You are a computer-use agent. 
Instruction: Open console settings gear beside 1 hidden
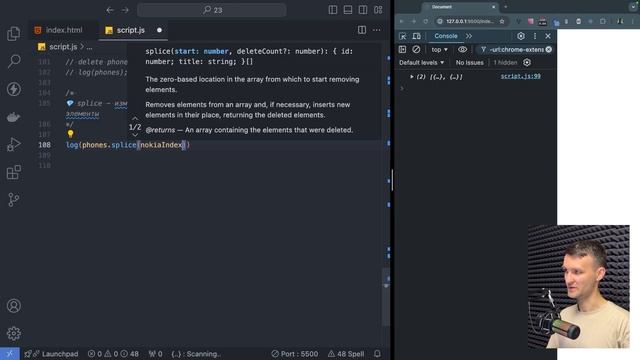[527, 62]
